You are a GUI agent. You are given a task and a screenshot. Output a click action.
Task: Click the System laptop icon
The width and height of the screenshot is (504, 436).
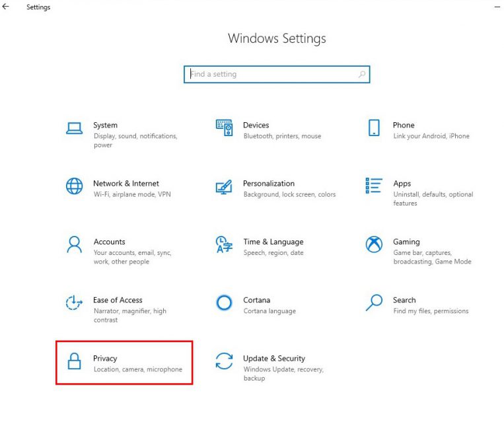tap(74, 128)
